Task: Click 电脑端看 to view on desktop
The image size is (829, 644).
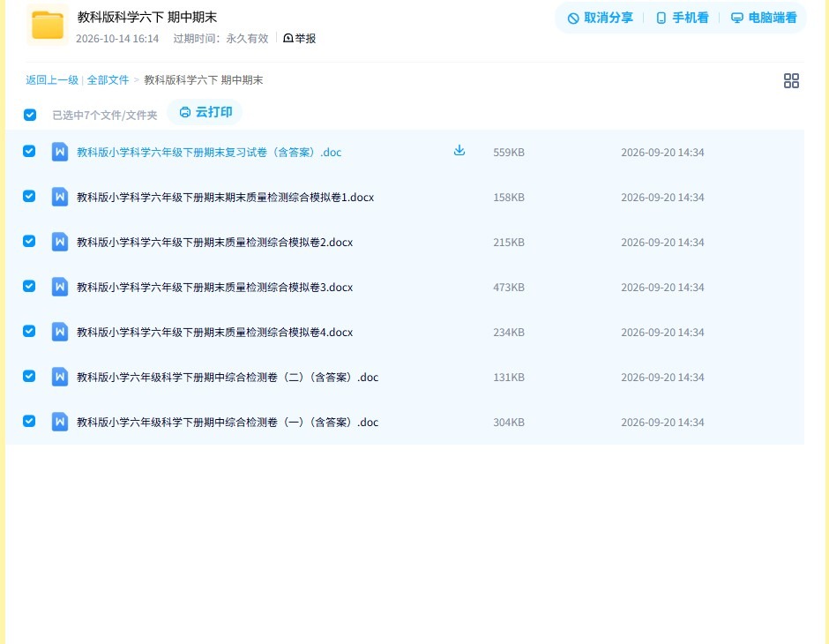Action: [x=764, y=18]
